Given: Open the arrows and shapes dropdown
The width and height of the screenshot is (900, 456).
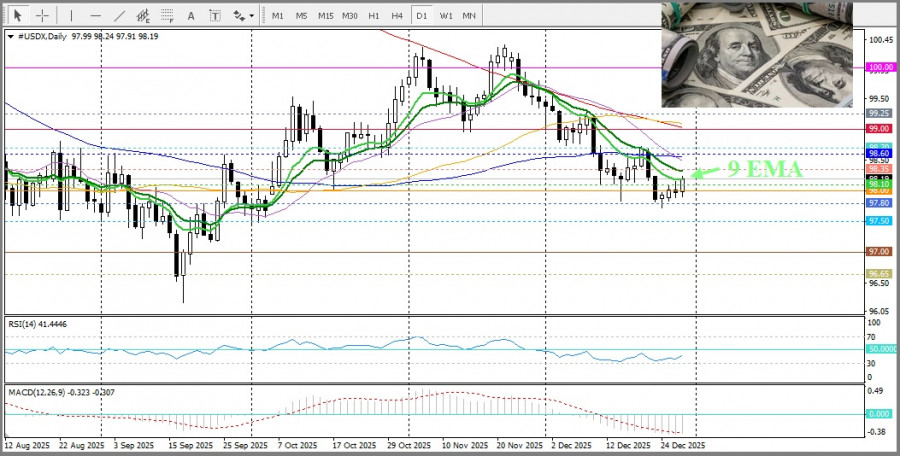Looking at the screenshot, I should click(x=241, y=16).
